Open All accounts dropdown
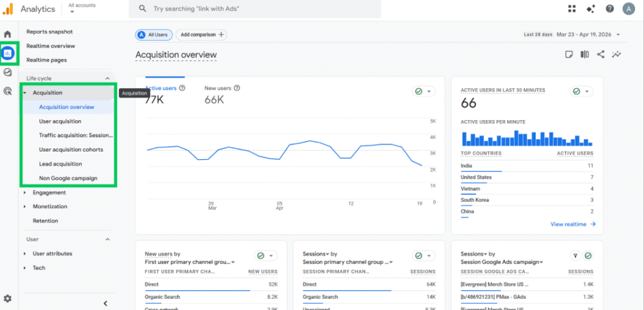The height and width of the screenshot is (310, 644). click(82, 8)
